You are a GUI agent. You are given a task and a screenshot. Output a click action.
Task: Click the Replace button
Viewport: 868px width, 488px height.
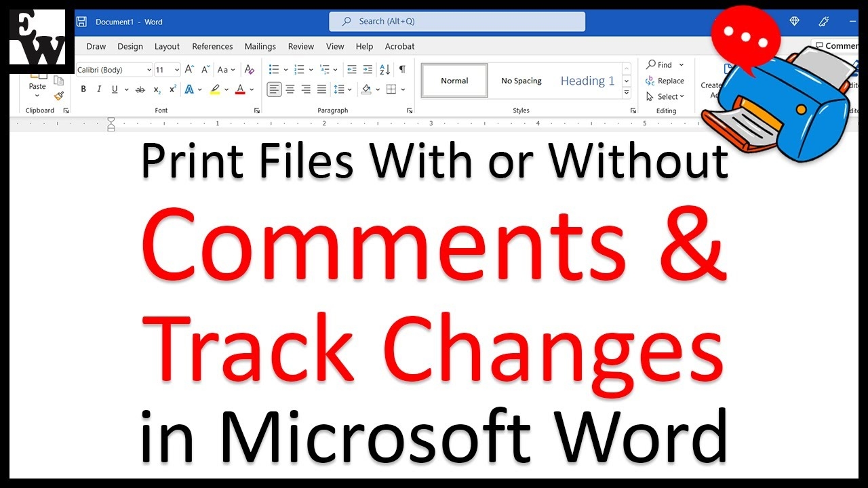665,81
